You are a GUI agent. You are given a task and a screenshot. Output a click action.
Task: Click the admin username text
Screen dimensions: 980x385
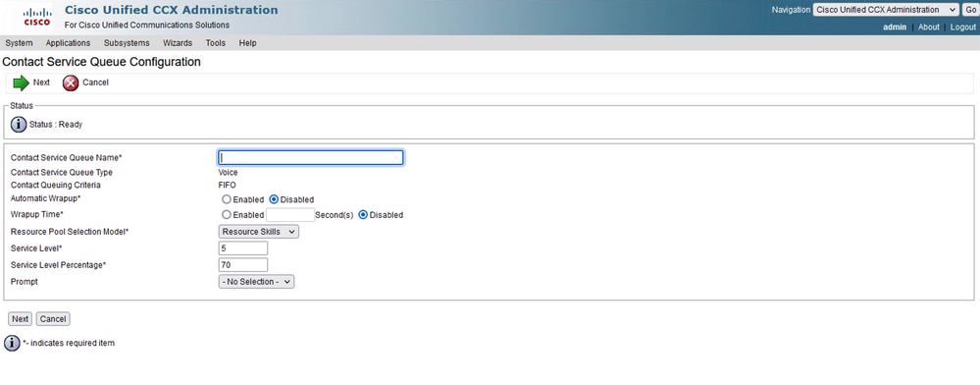[895, 27]
